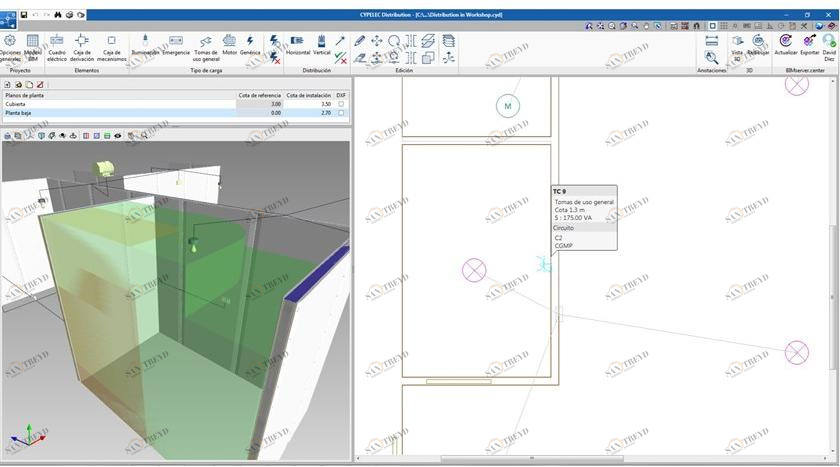
Task: Open Vista 3D view
Action: [x=737, y=46]
